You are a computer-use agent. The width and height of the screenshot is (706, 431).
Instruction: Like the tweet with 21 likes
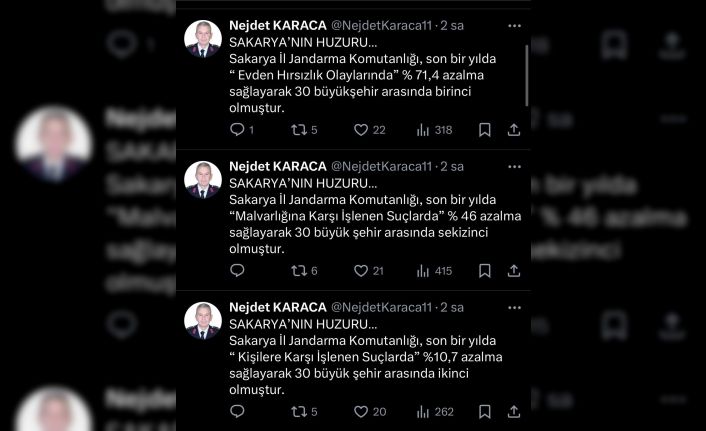coord(361,271)
